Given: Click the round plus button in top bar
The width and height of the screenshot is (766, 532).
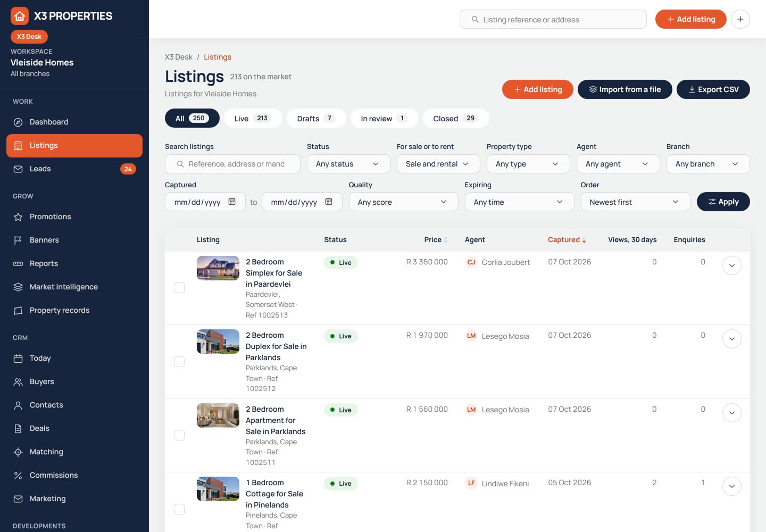Looking at the screenshot, I should click(x=740, y=19).
